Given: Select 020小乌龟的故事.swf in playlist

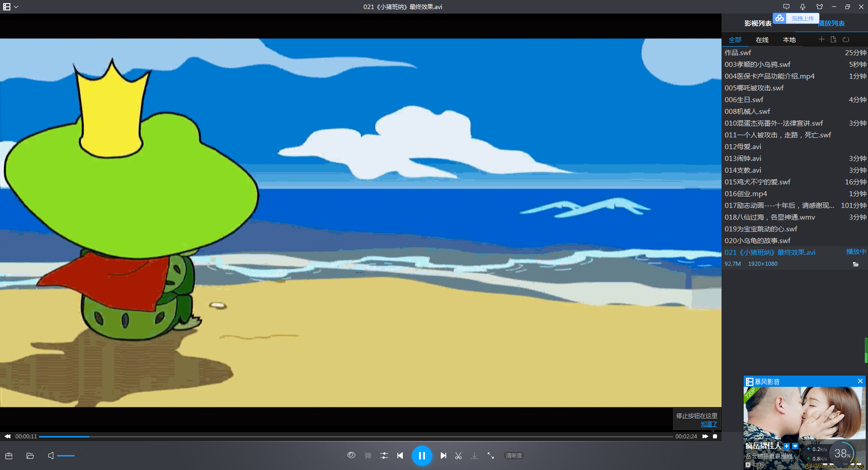Looking at the screenshot, I should (x=795, y=241).
